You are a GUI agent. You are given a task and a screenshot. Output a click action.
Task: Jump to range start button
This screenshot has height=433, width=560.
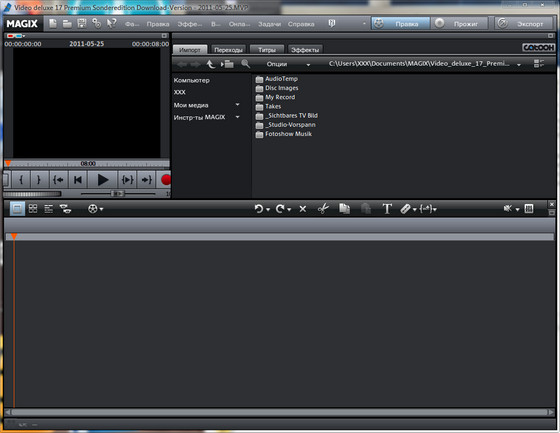[58, 180]
